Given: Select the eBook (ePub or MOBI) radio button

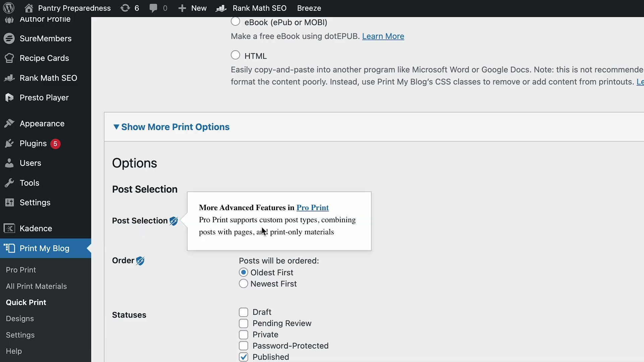Looking at the screenshot, I should click(x=235, y=21).
